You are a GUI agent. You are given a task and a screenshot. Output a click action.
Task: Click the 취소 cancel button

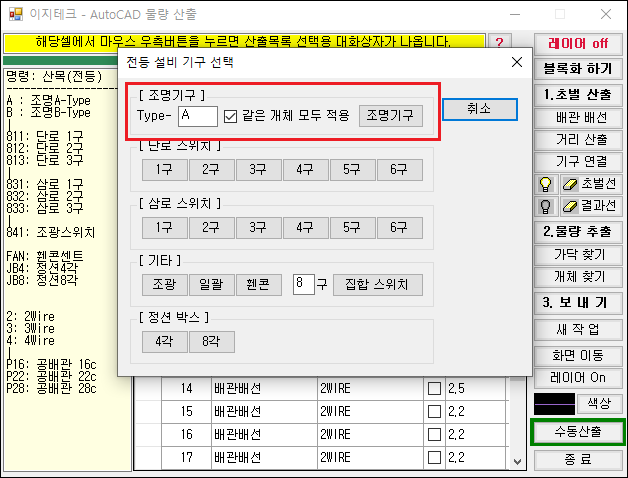click(480, 109)
